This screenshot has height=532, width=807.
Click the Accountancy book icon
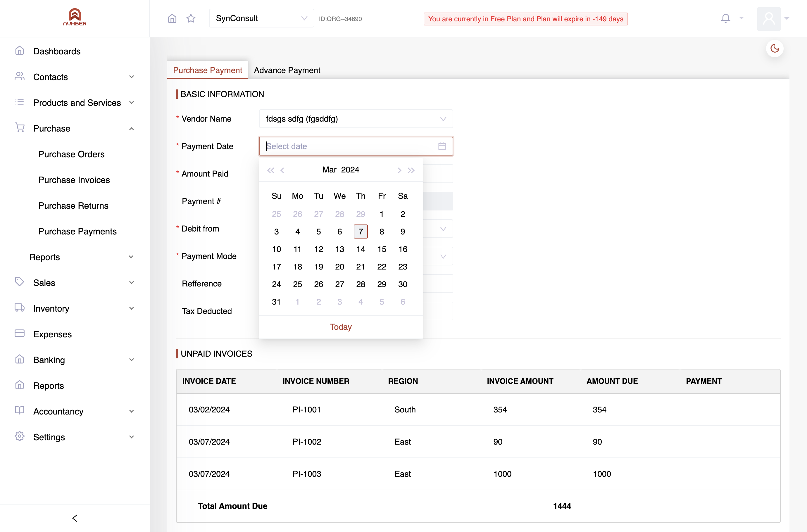20,410
